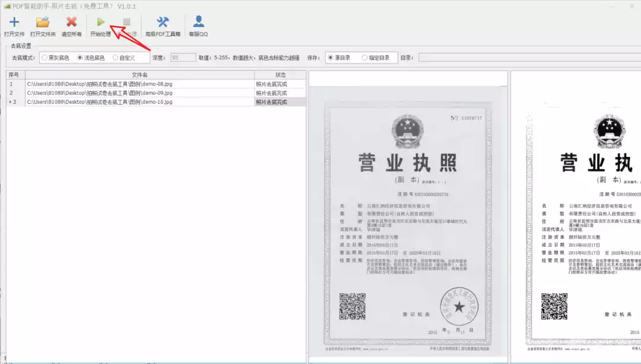Click the 文件名 column header
This screenshot has width=641, height=364.
[140, 75]
